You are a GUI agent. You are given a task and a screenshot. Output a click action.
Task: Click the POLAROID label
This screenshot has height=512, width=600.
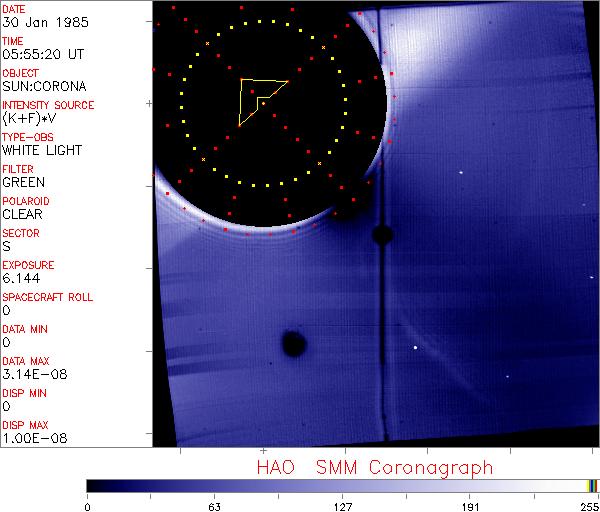tap(26, 201)
